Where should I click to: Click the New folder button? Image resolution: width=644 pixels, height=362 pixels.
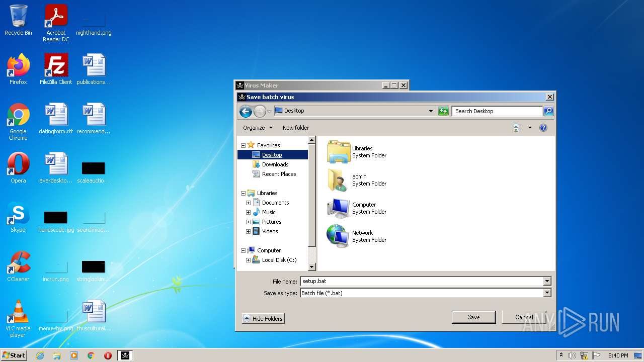pyautogui.click(x=296, y=128)
